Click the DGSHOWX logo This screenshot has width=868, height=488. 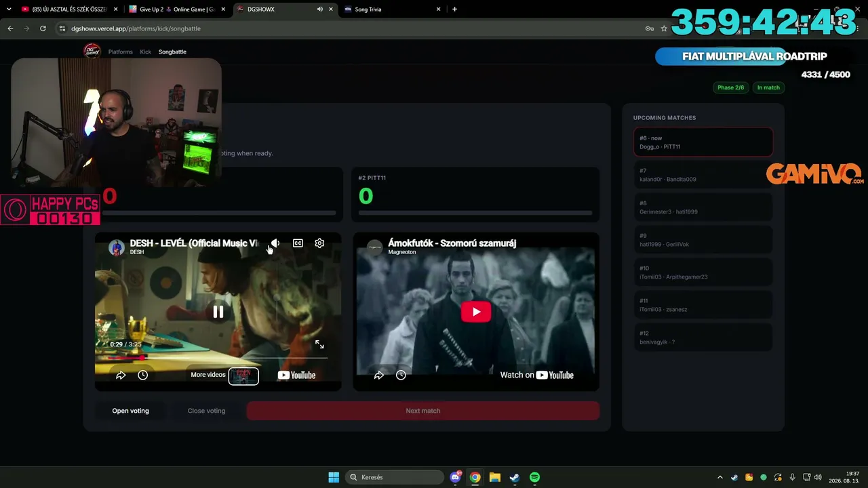tap(92, 52)
